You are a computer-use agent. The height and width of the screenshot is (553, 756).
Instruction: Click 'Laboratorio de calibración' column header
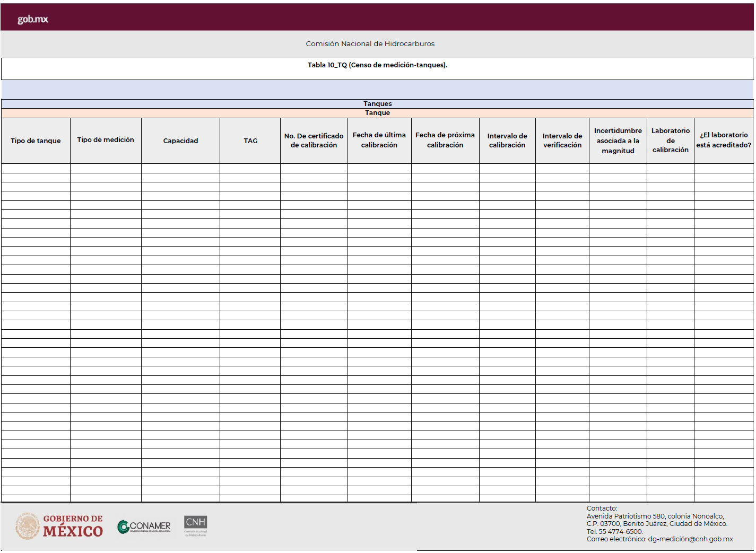[x=670, y=141]
